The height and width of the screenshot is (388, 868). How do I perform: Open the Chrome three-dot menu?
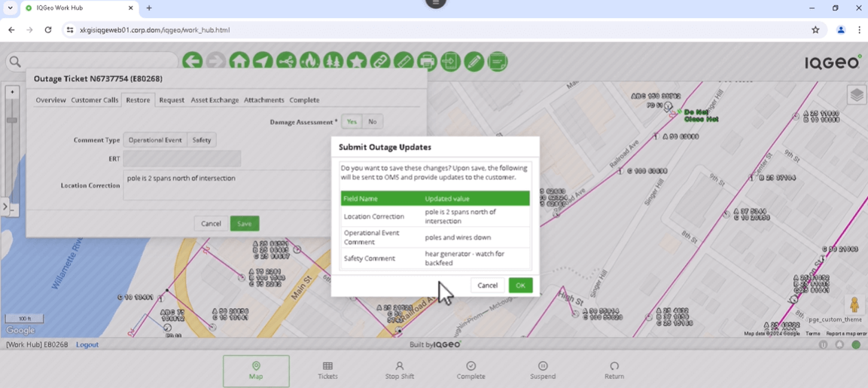859,30
